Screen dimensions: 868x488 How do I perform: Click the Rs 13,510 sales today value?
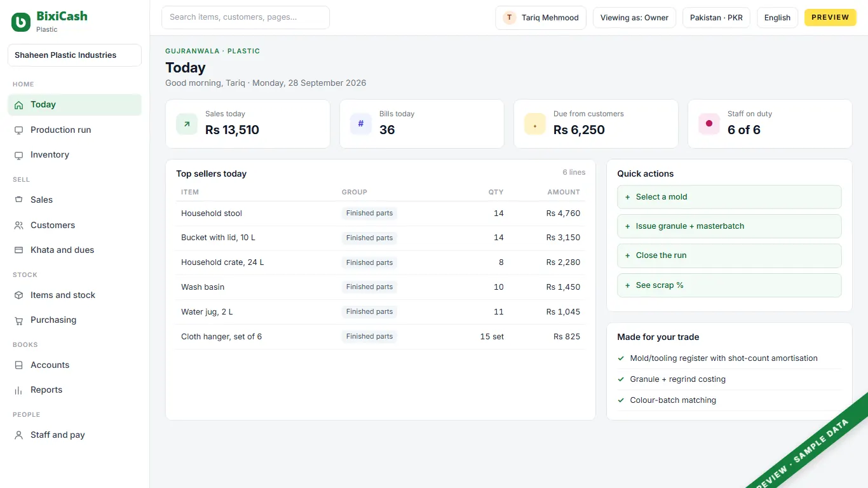click(232, 130)
